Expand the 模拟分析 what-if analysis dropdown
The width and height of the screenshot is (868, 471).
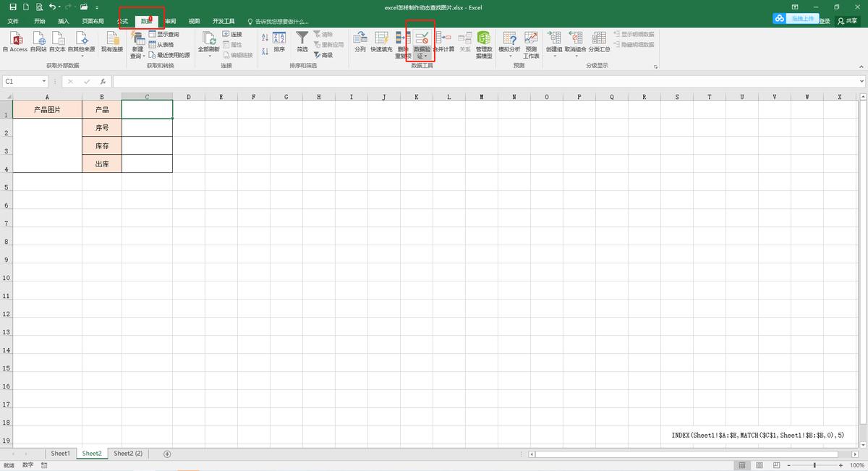coord(509,56)
